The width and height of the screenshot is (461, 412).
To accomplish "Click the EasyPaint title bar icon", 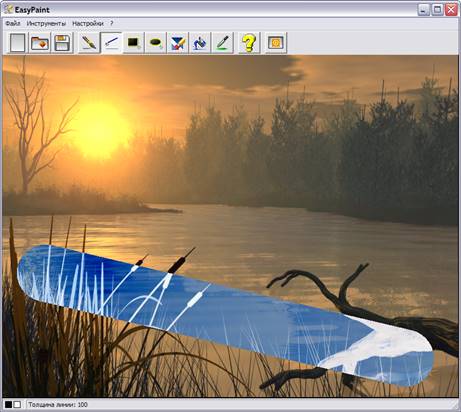I will [8, 9].
